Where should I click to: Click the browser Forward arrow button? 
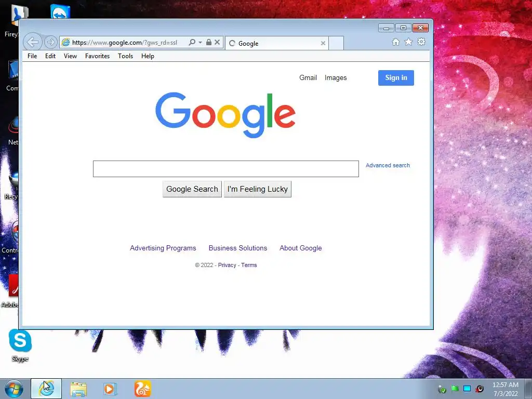(50, 43)
